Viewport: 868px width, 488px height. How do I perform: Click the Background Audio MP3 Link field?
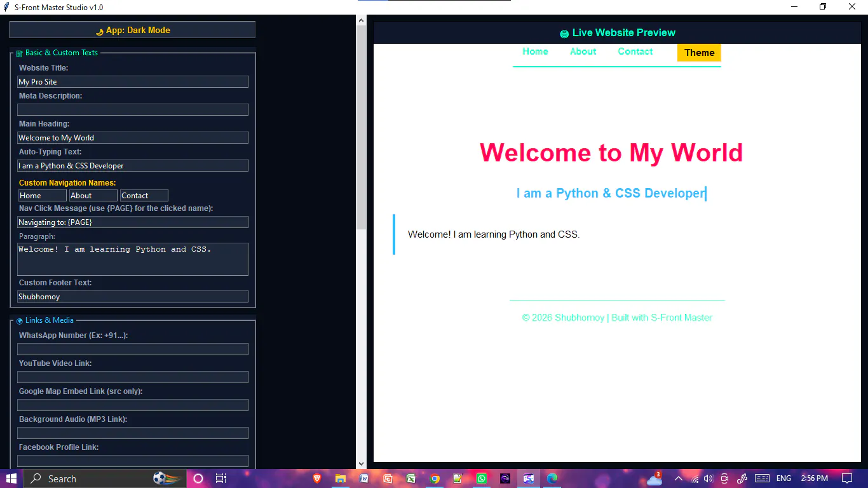(x=132, y=433)
